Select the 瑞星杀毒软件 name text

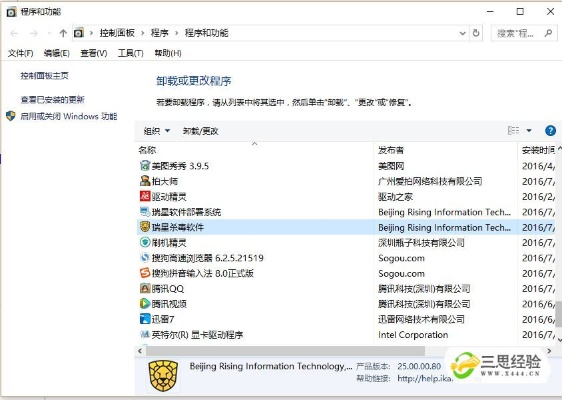point(178,227)
